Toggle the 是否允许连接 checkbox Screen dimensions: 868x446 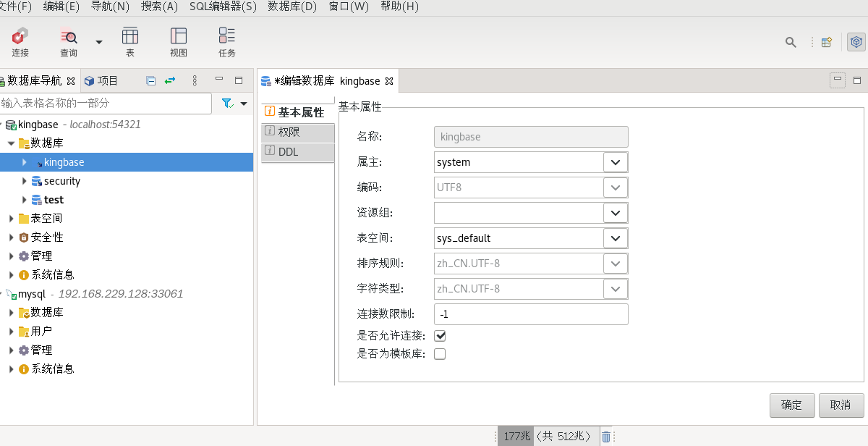coord(440,336)
